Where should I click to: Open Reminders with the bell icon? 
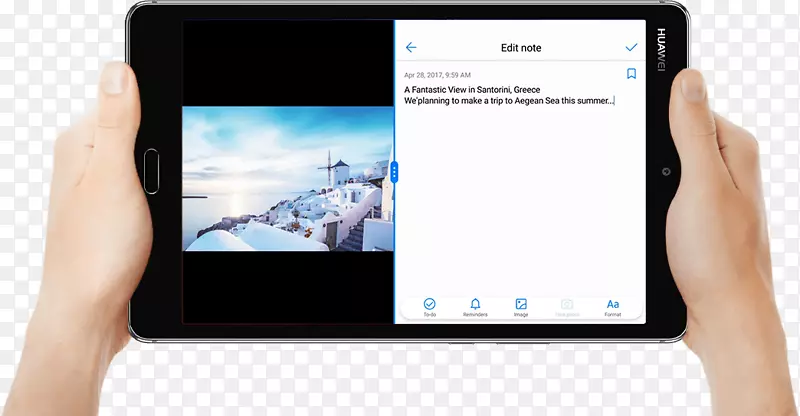click(x=475, y=305)
